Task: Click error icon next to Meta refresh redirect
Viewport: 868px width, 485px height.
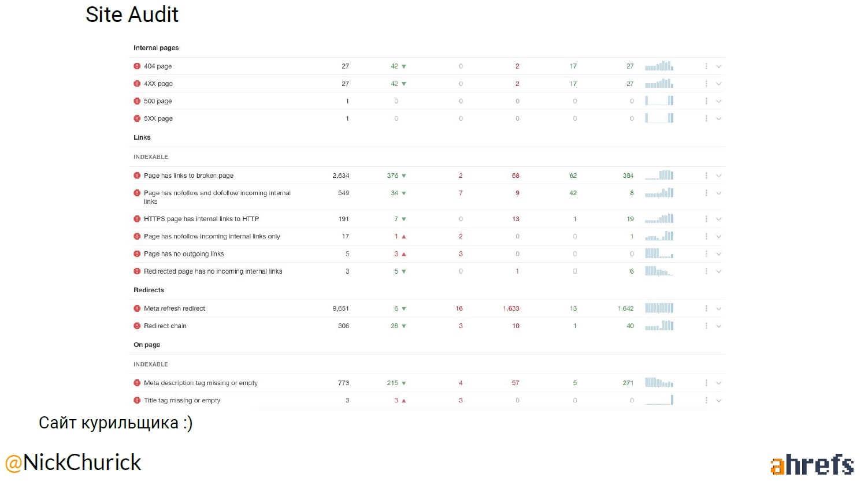Action: tap(137, 308)
